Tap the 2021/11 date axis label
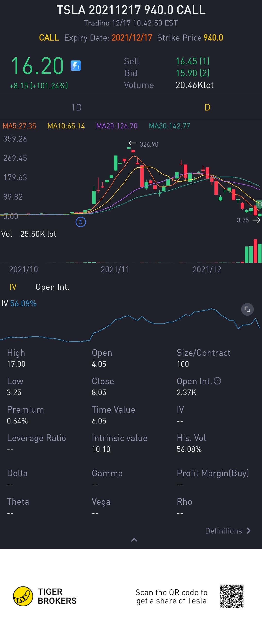Viewport: 262px width, 644px height. click(x=115, y=270)
